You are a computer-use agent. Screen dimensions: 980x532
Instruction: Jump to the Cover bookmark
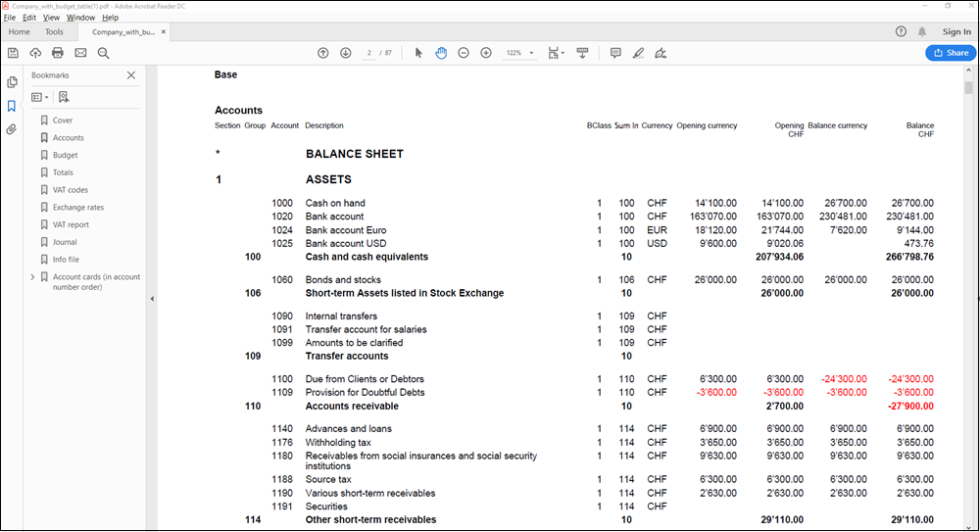point(63,121)
